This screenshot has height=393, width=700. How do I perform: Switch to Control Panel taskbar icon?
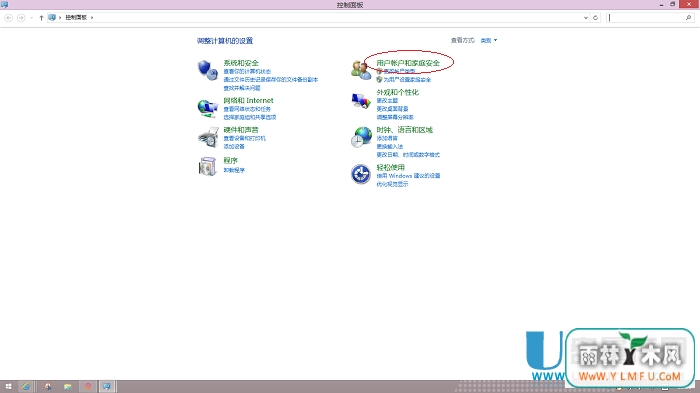click(107, 387)
